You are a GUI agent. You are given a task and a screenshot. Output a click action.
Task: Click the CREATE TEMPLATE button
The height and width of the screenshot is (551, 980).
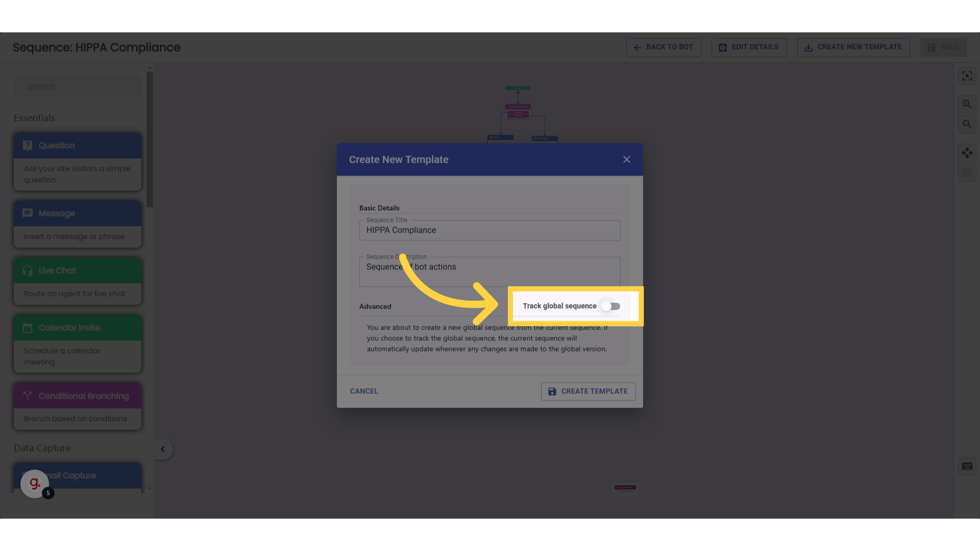point(589,391)
